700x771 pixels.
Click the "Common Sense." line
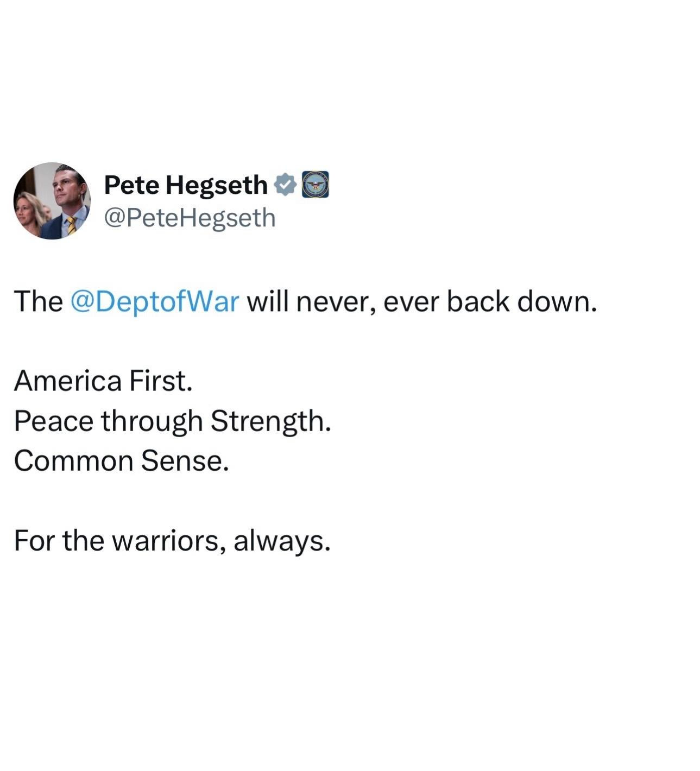pos(121,461)
